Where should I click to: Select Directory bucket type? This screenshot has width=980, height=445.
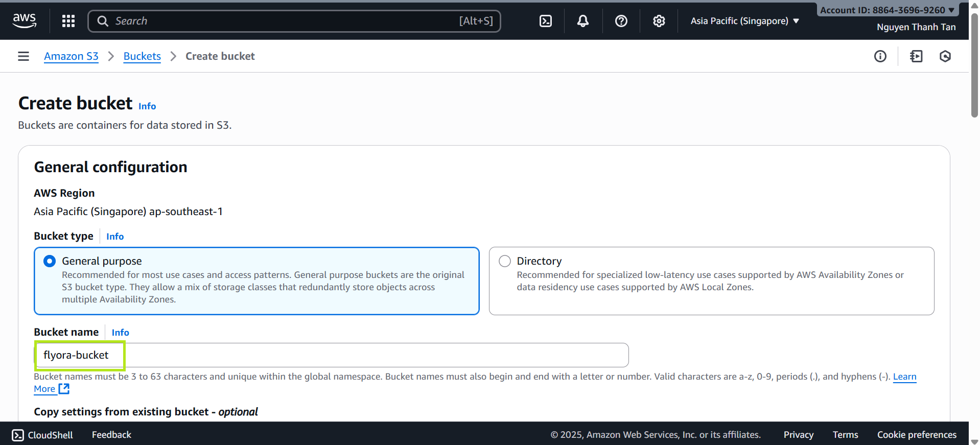point(505,261)
